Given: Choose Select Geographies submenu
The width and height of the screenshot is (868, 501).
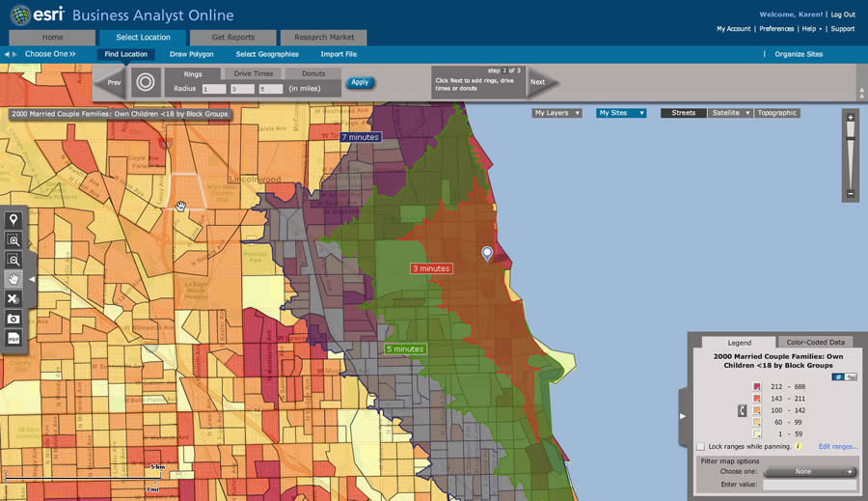Looking at the screenshot, I should (267, 54).
